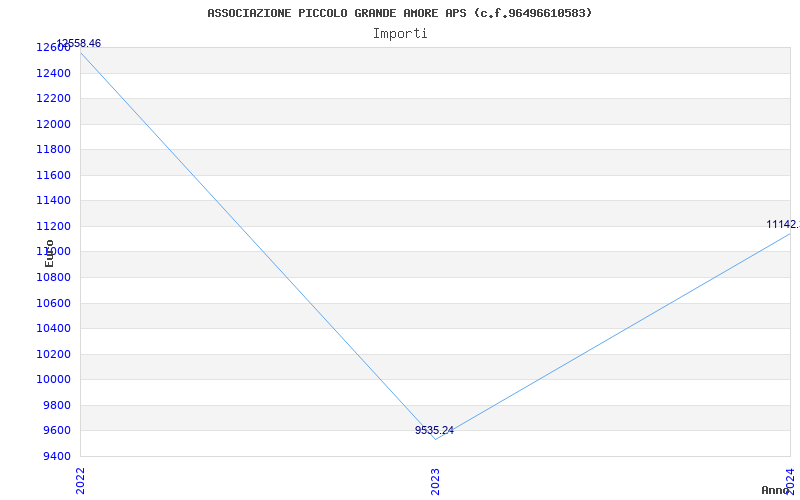Image resolution: width=800 pixels, height=500 pixels.
Task: Click the 9535.24 data point label
Action: [x=434, y=430]
